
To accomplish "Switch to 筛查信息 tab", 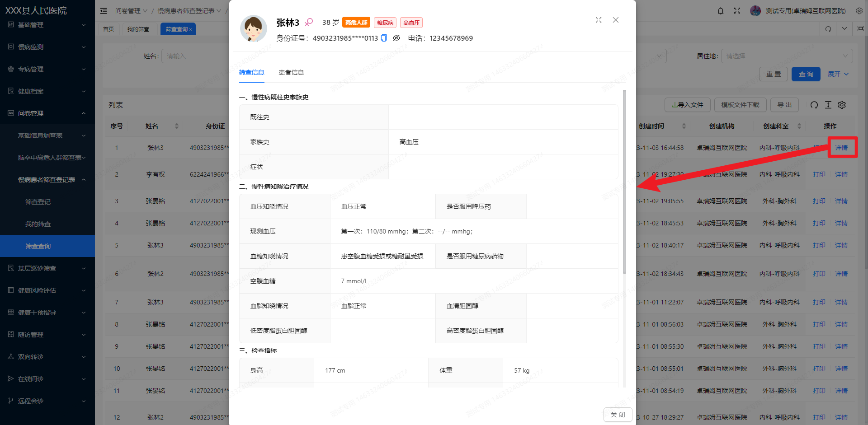I will tap(251, 72).
